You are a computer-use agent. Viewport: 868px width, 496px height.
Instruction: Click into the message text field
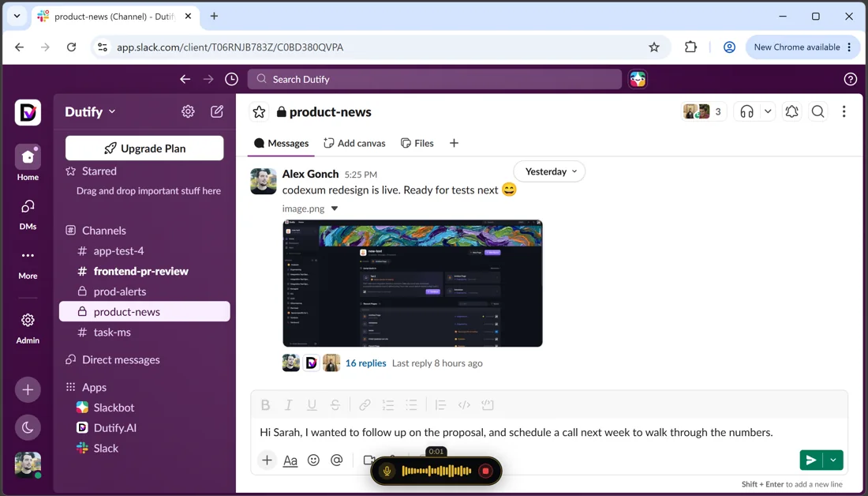coord(548,432)
